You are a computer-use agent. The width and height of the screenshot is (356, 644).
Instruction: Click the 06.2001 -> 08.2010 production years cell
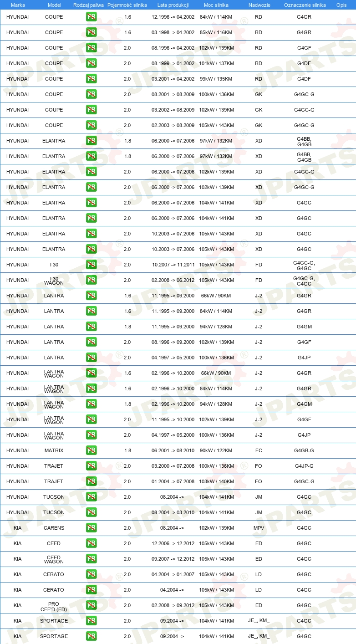point(173,450)
